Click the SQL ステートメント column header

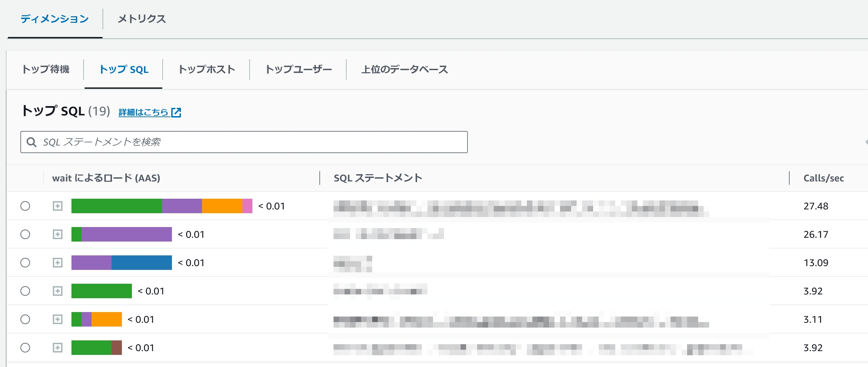(378, 178)
